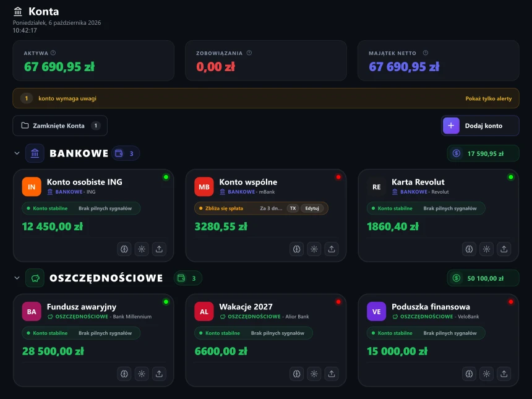The image size is (532, 399).
Task: Click the sun-shaped icon on Konto osobiste ING
Action: 142,249
